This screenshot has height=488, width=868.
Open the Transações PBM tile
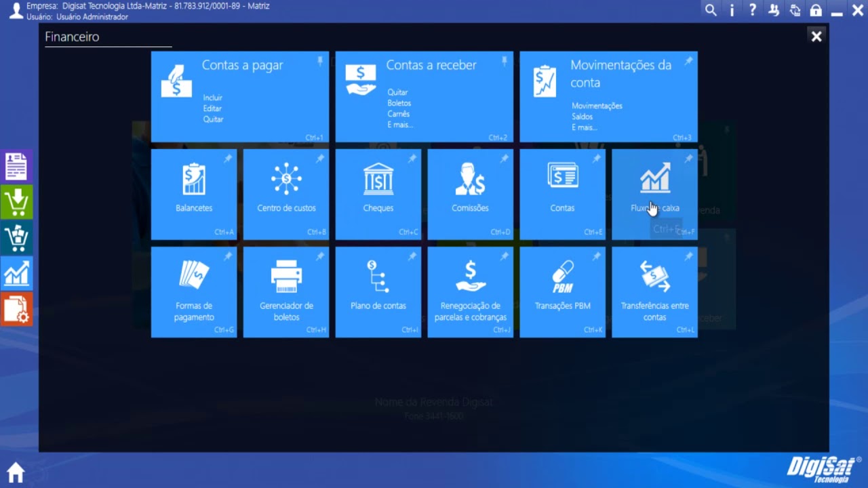562,292
